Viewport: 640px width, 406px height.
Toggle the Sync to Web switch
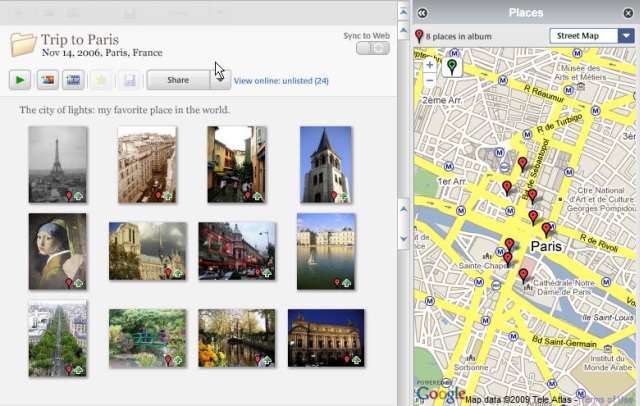(374, 48)
